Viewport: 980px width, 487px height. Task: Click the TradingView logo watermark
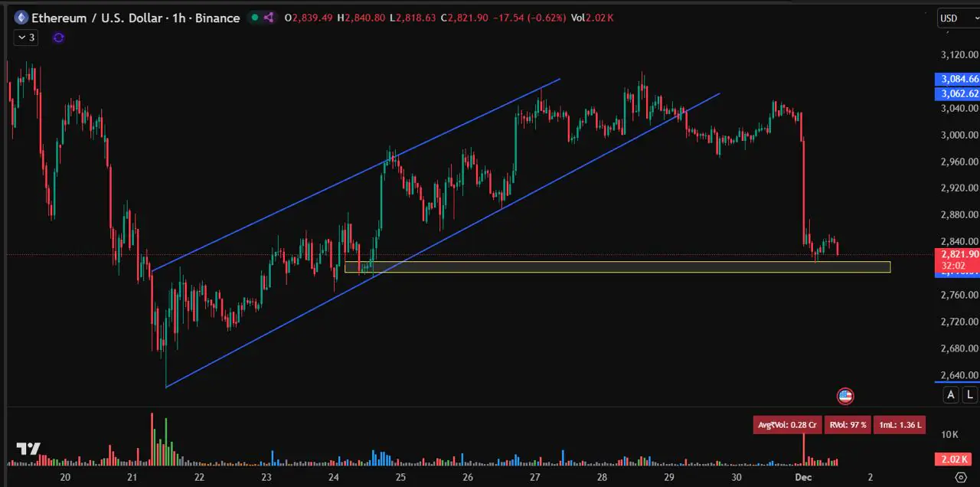[28, 449]
